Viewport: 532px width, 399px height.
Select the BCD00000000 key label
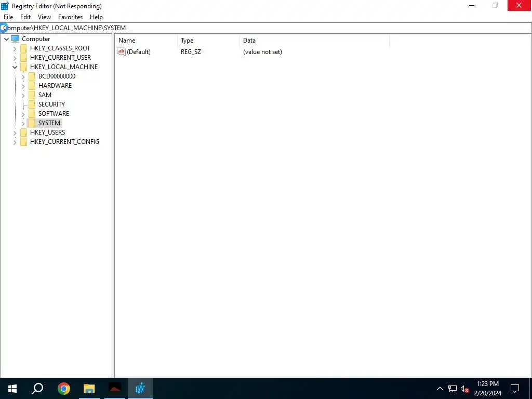point(57,76)
